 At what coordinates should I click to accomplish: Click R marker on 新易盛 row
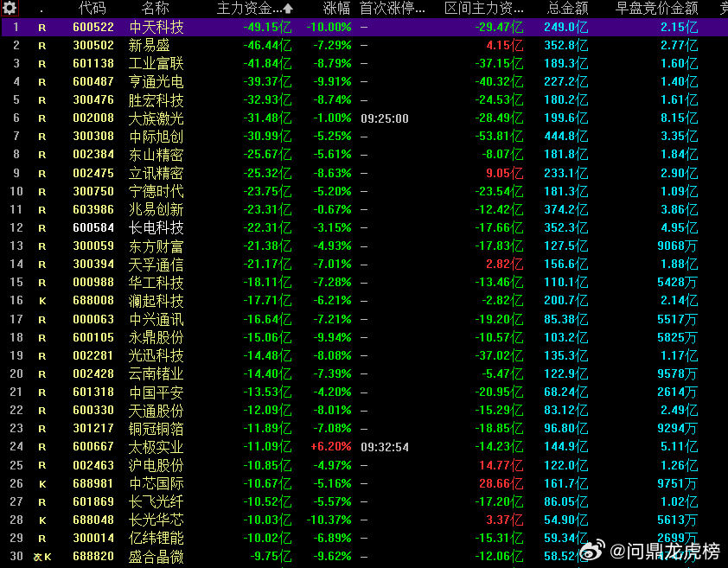(x=42, y=46)
